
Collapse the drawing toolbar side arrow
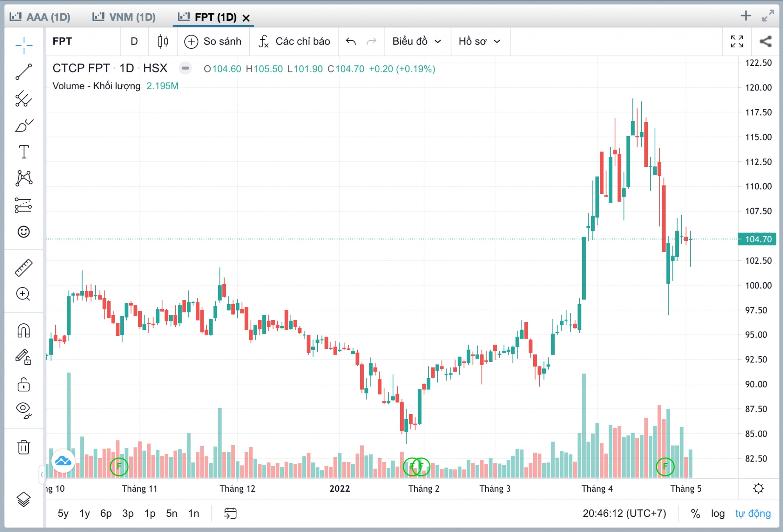(41, 474)
